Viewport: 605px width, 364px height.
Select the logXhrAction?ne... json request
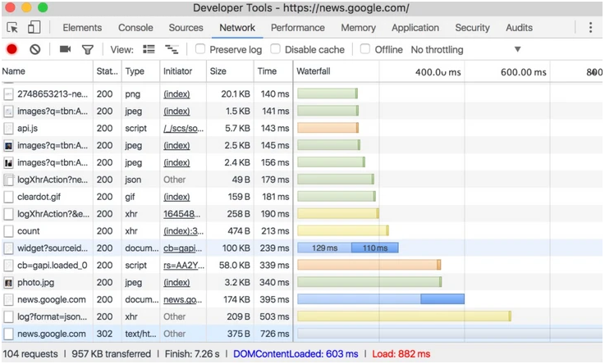(302, 180)
